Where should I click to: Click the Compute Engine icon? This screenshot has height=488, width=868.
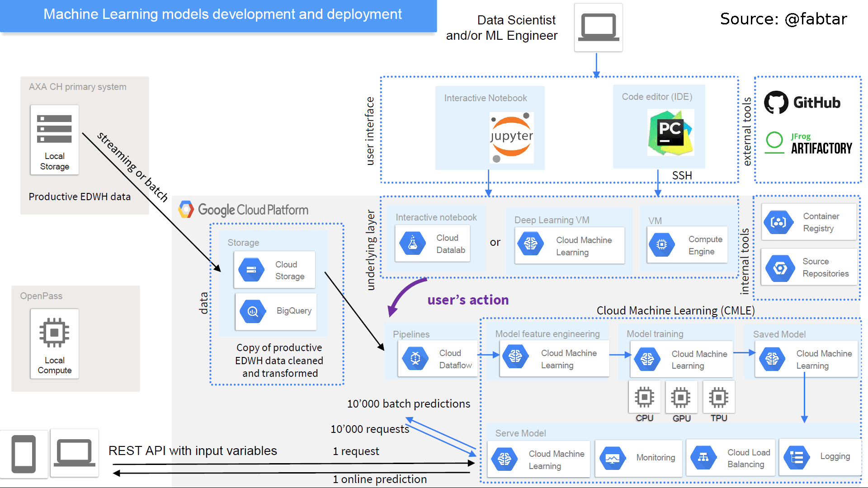click(662, 244)
